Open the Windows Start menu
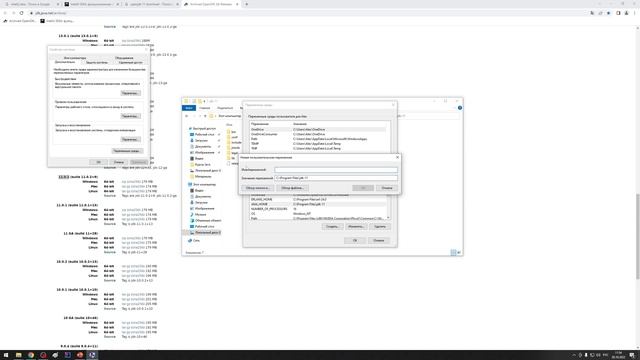The width and height of the screenshot is (640, 360). [6, 355]
